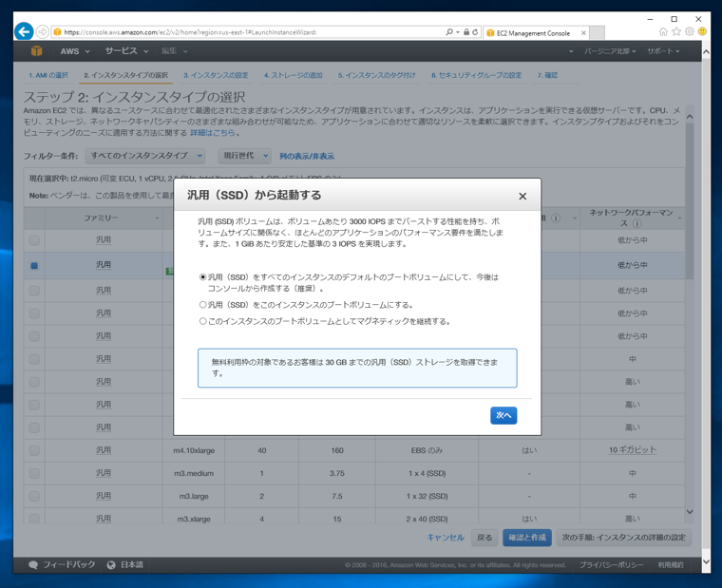Click the lock security icon in address bar
This screenshot has width=722, height=588.
point(466,32)
